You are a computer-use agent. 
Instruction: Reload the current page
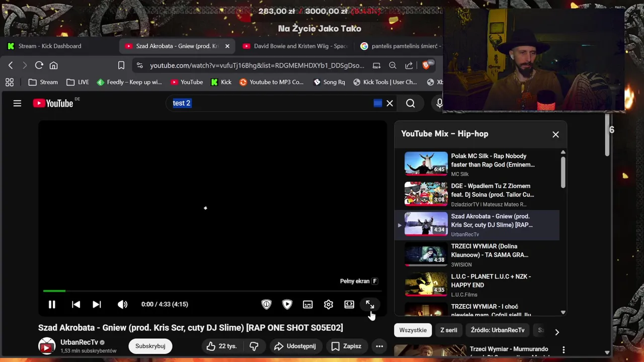tap(39, 65)
